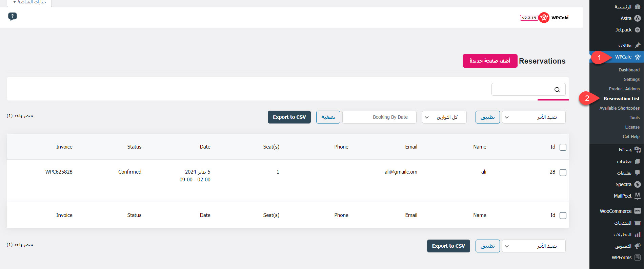Click the Status column header at top
Viewport: 644px width, 269px height.
click(x=134, y=147)
